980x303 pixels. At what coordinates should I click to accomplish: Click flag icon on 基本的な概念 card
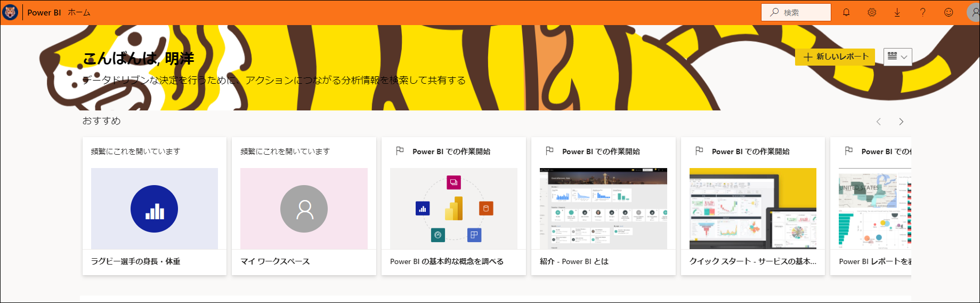point(400,151)
